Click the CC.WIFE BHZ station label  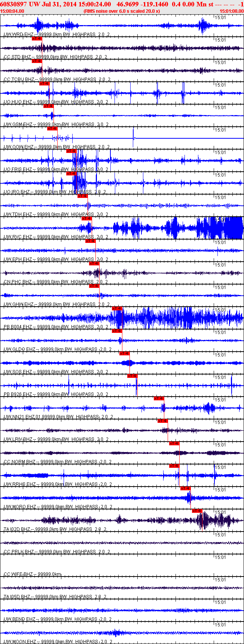(18, 574)
